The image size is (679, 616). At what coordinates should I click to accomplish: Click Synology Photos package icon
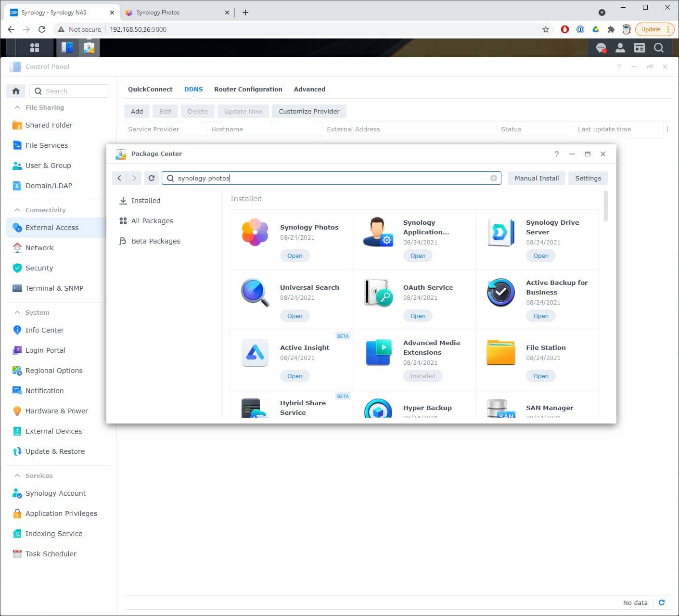(255, 232)
